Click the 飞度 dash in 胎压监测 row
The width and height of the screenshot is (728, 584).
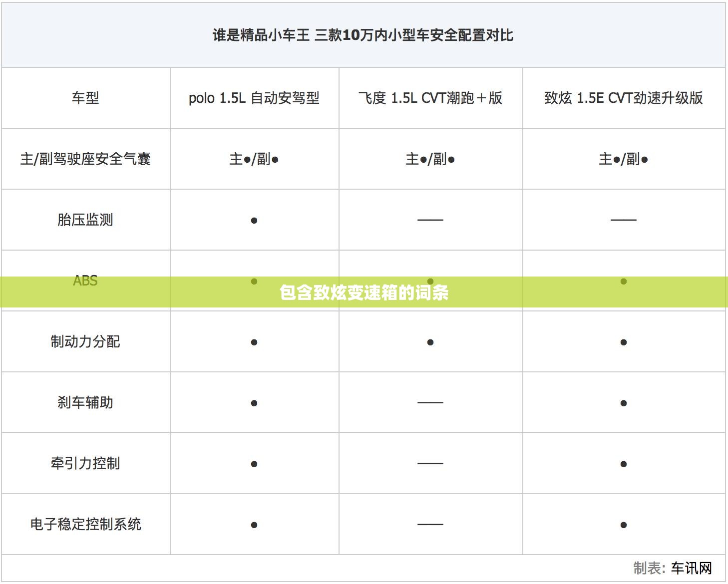coord(430,220)
